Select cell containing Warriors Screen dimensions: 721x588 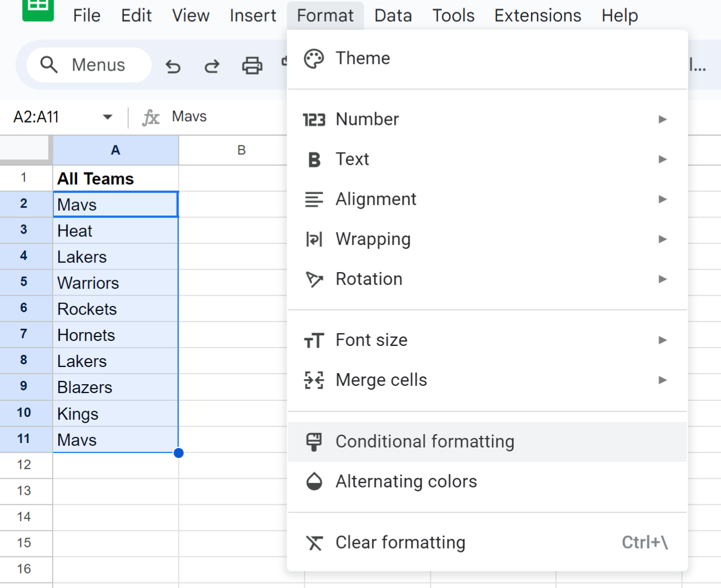tap(116, 283)
